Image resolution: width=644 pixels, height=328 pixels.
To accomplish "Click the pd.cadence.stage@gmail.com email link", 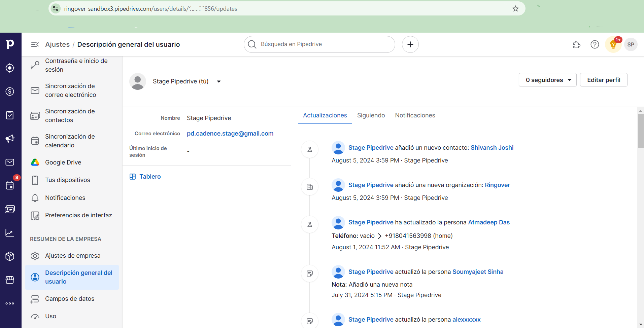I will coord(230,134).
